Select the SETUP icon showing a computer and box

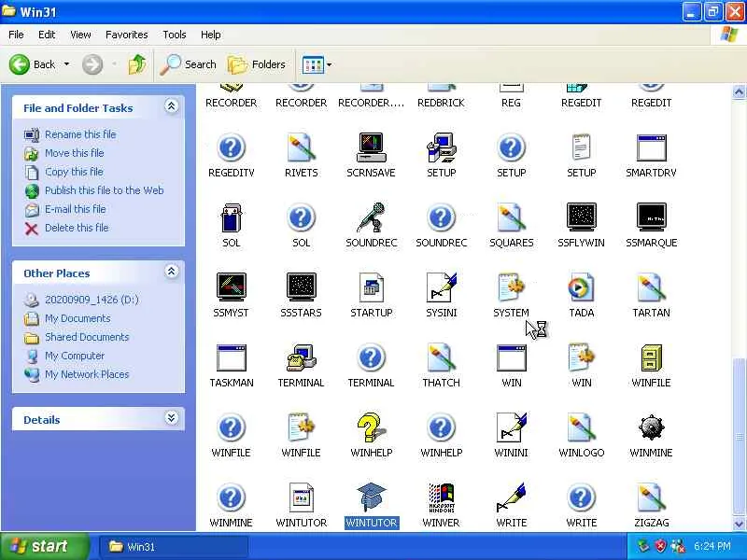click(x=441, y=147)
